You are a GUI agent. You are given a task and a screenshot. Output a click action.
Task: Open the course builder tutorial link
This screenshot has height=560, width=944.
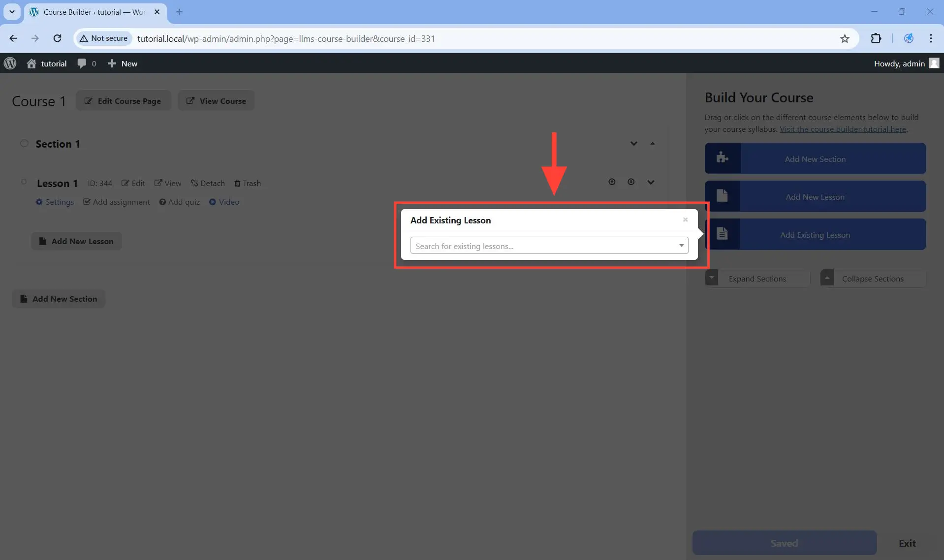coord(843,129)
